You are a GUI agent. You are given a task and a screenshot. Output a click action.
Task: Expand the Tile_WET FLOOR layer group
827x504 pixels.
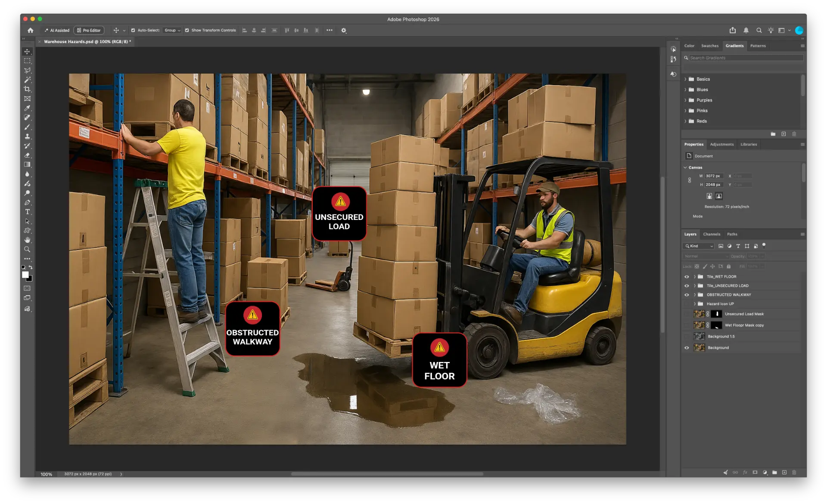tap(694, 277)
